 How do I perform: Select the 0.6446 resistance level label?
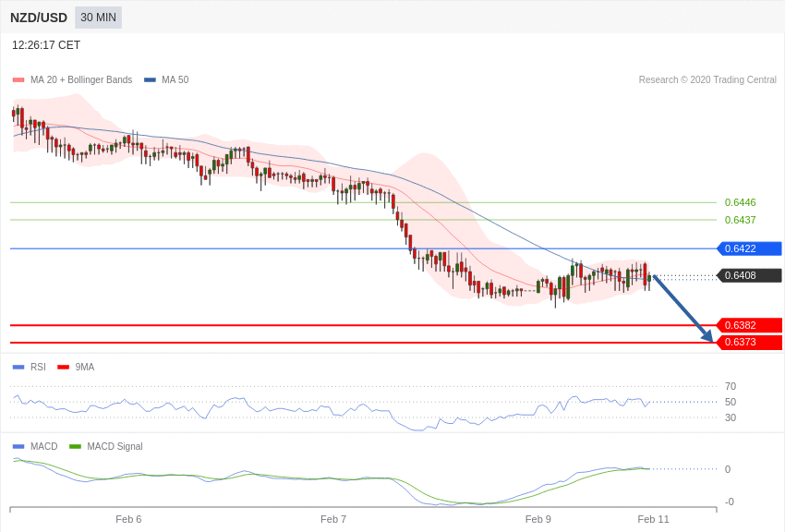click(x=741, y=202)
